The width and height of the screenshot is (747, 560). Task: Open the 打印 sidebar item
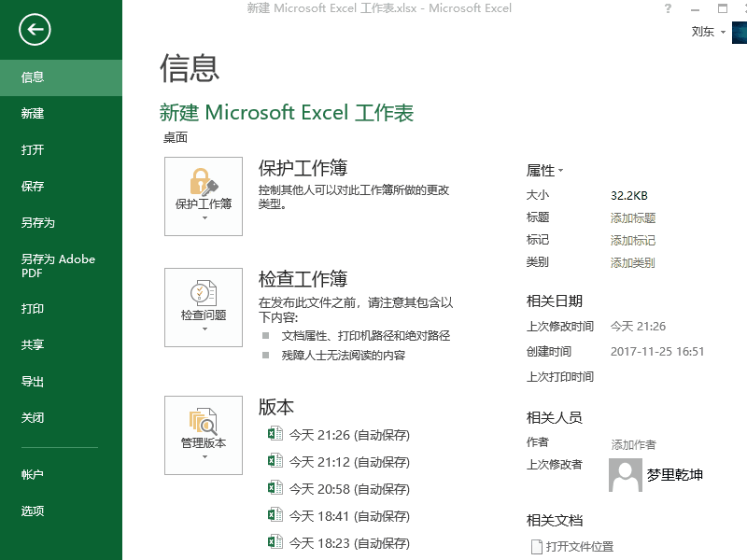tap(61, 309)
